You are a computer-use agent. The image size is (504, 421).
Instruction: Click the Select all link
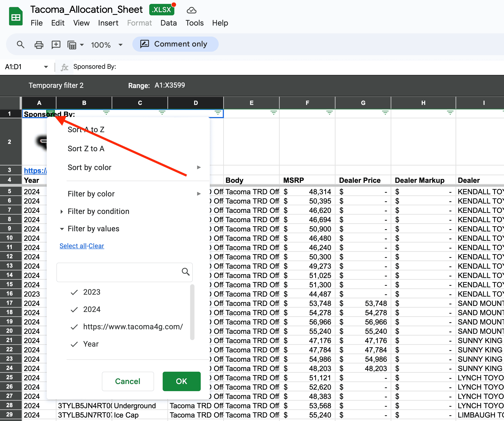click(73, 246)
